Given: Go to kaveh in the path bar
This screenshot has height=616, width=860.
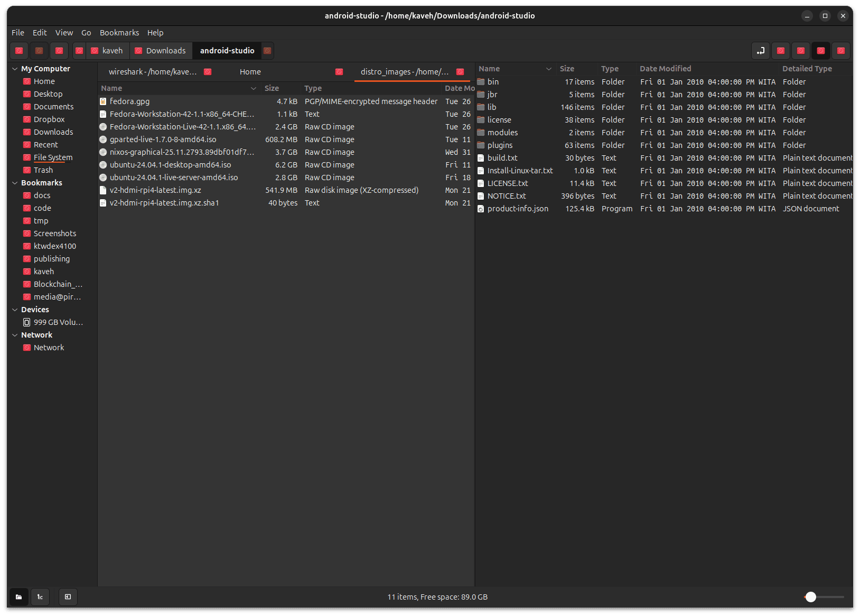Looking at the screenshot, I should click(107, 51).
